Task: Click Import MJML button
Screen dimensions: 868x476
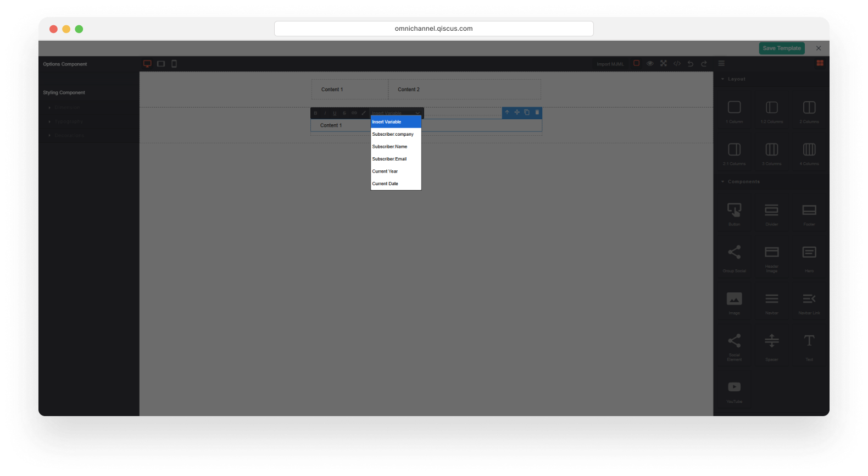Action: pyautogui.click(x=610, y=64)
